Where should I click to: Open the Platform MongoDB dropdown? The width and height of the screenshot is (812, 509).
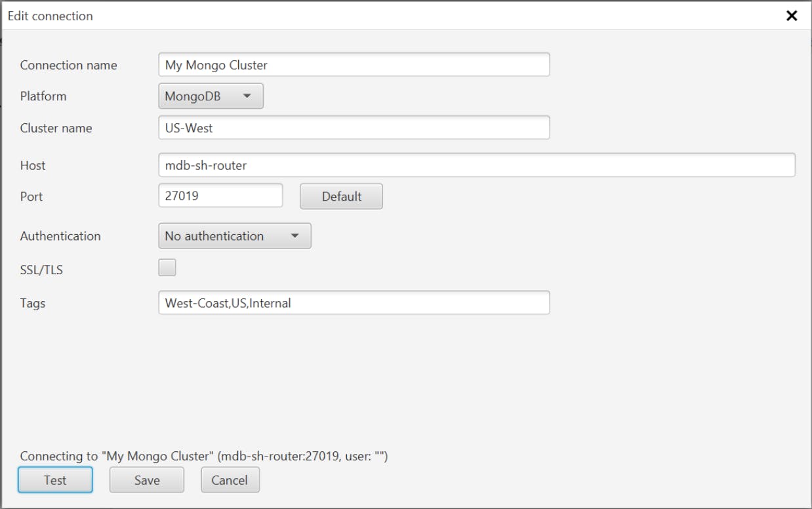point(211,96)
